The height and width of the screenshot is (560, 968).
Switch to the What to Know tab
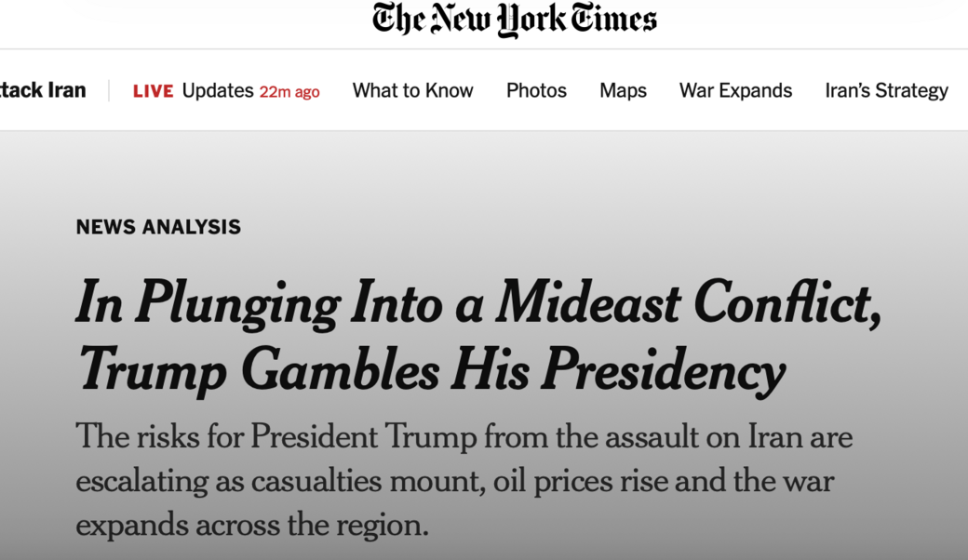coord(412,90)
